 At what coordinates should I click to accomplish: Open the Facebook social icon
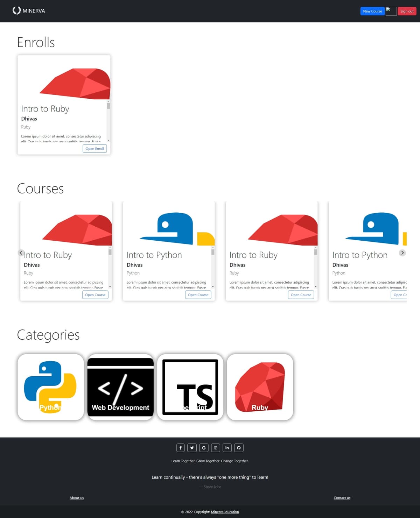[180, 448]
